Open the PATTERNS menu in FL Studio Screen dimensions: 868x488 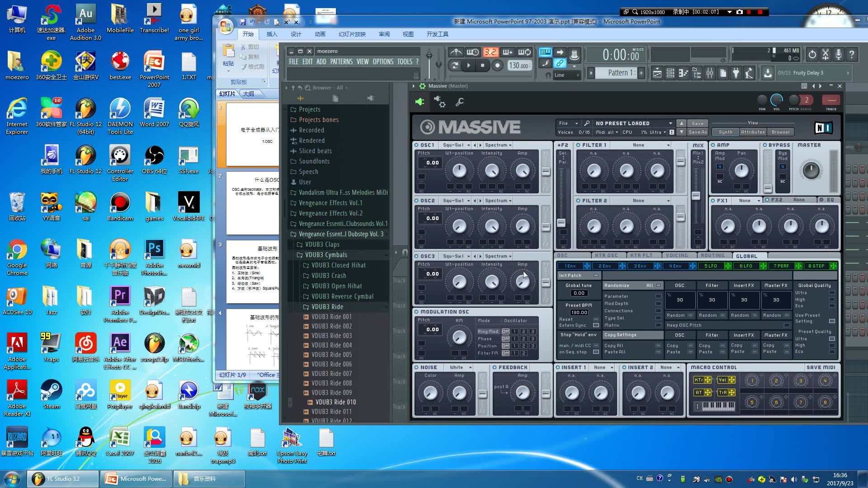341,62
